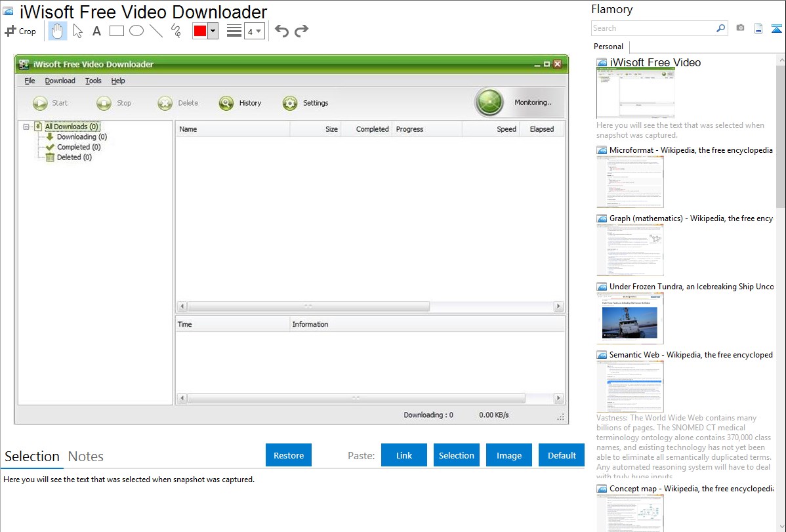
Task: Click downloads list scroll right arrow
Action: point(558,306)
